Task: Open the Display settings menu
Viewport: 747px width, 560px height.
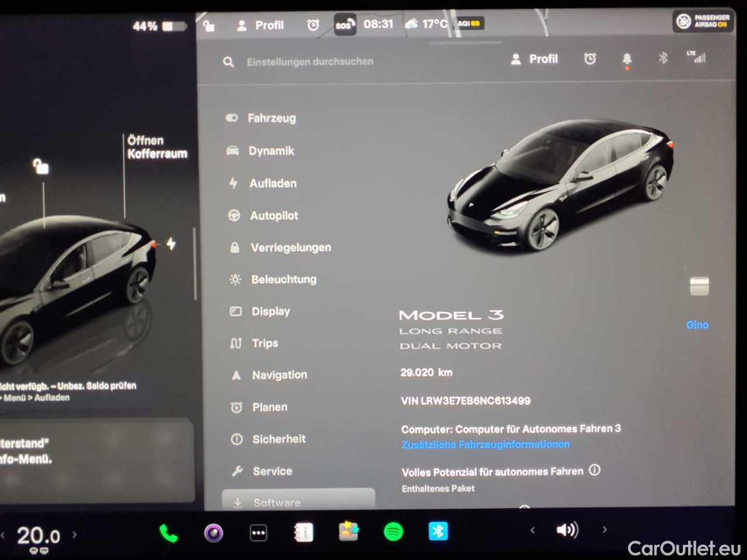Action: [260, 311]
